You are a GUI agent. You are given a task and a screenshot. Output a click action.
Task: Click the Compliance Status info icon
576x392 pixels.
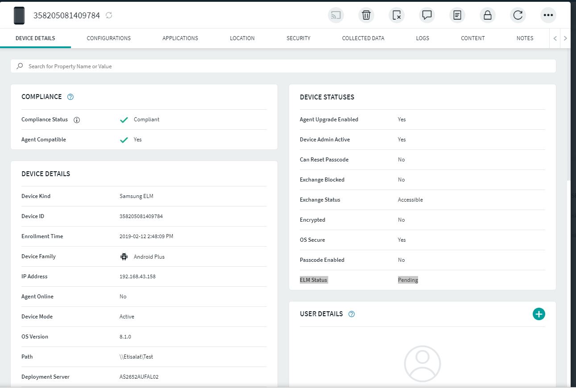(77, 120)
